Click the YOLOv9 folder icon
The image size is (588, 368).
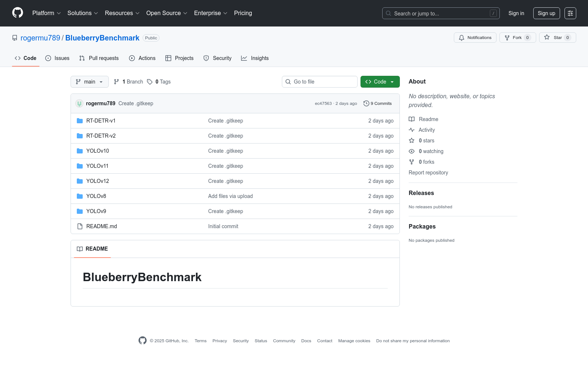click(x=80, y=211)
